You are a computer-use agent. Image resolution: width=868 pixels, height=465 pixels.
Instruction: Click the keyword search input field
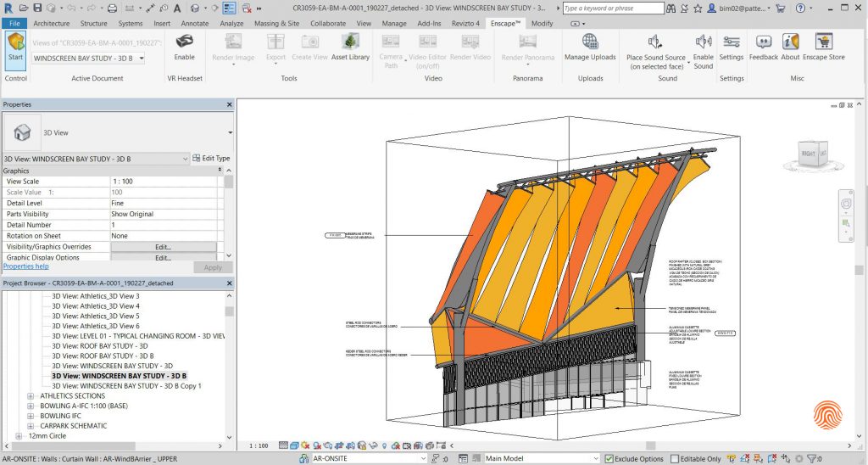click(x=613, y=8)
